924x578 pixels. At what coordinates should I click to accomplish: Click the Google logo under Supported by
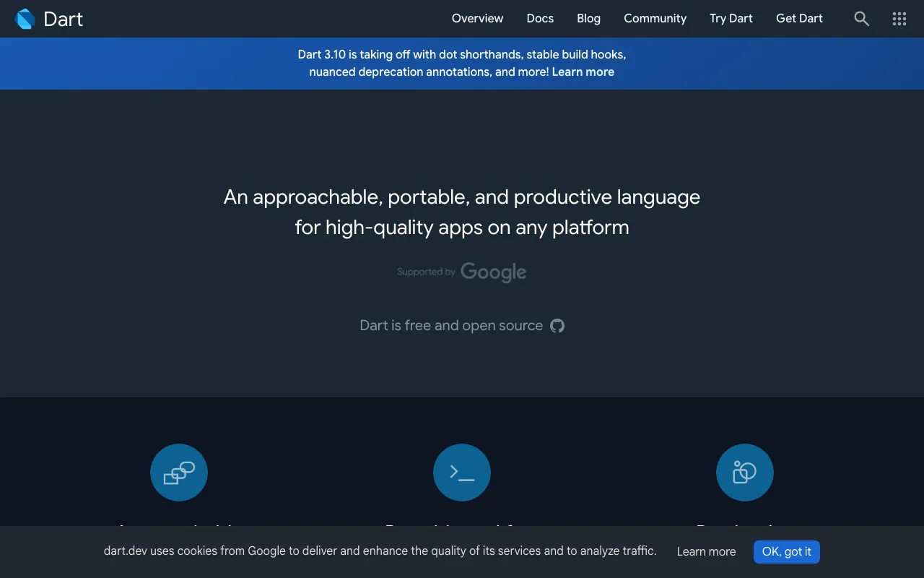(x=493, y=272)
